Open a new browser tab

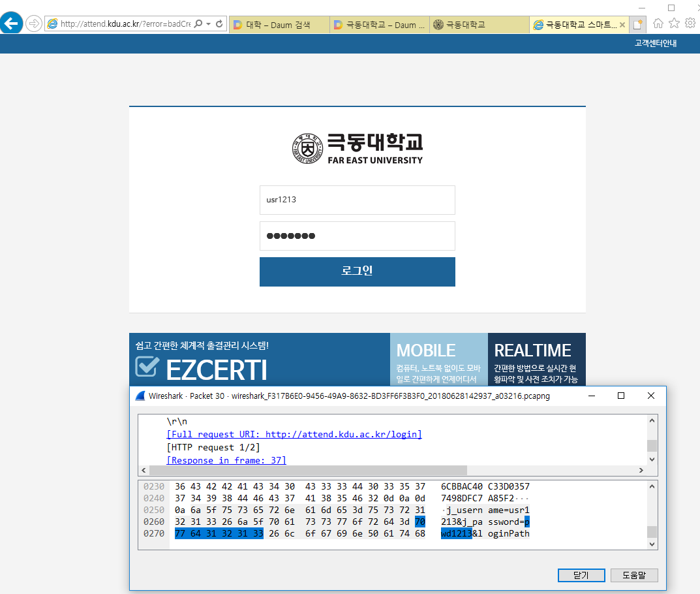[x=637, y=25]
